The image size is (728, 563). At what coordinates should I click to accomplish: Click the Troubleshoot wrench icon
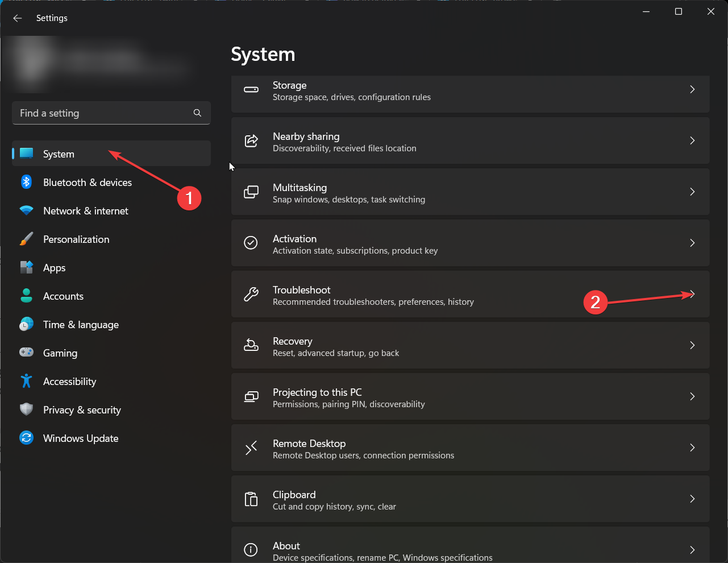(251, 294)
